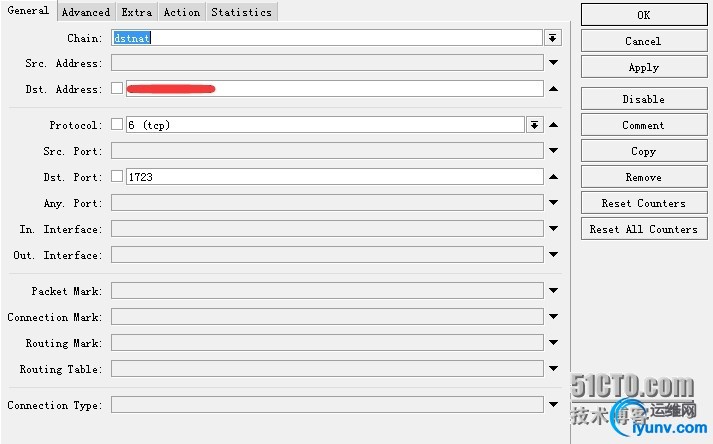The width and height of the screenshot is (713, 444).
Task: Collapse the Protocol field arrow
Action: [553, 125]
